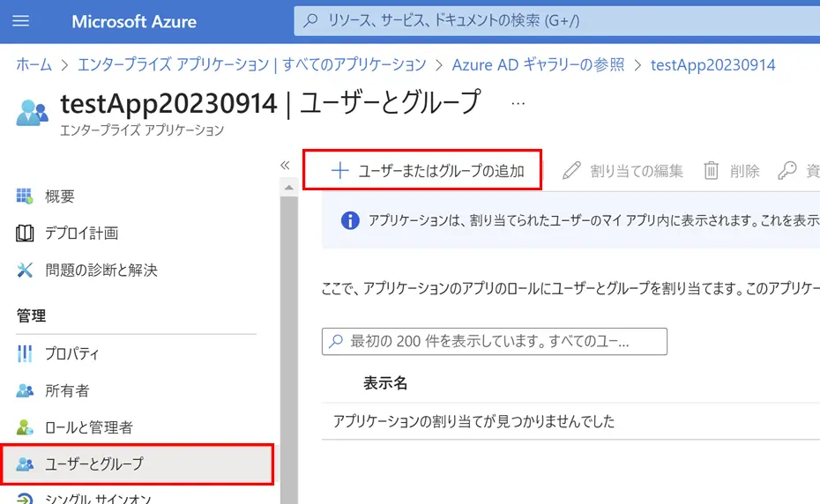Click the プロパティ bars icon
Viewport: 820px width, 504px height.
[x=25, y=354]
